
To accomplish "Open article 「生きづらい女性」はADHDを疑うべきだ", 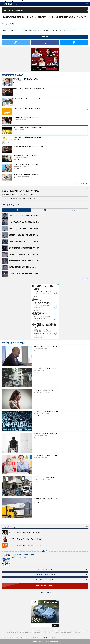I will pos(46,390).
